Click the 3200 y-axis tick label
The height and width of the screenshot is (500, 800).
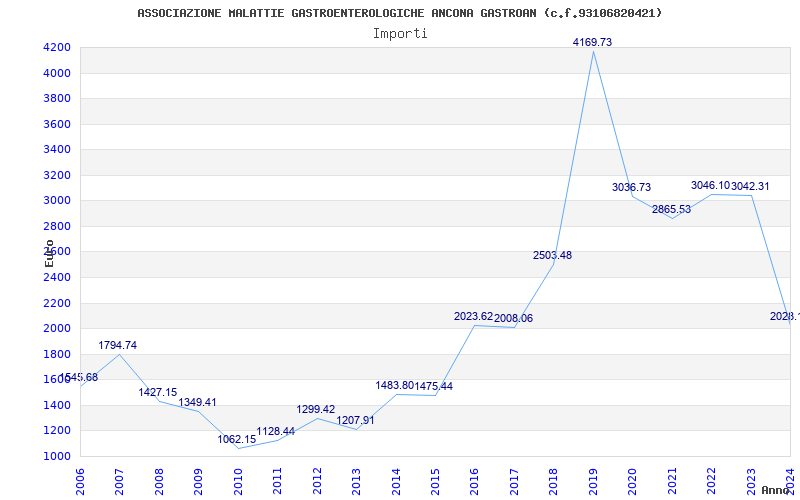click(57, 176)
